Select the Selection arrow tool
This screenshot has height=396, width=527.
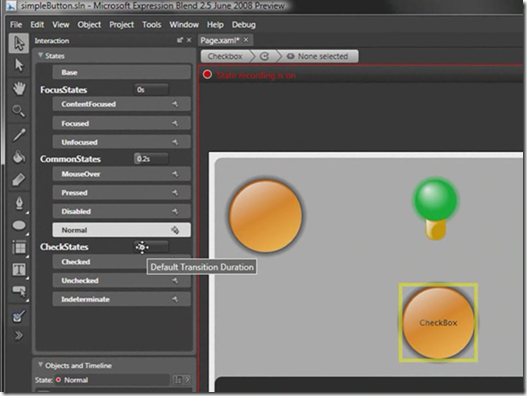point(19,43)
